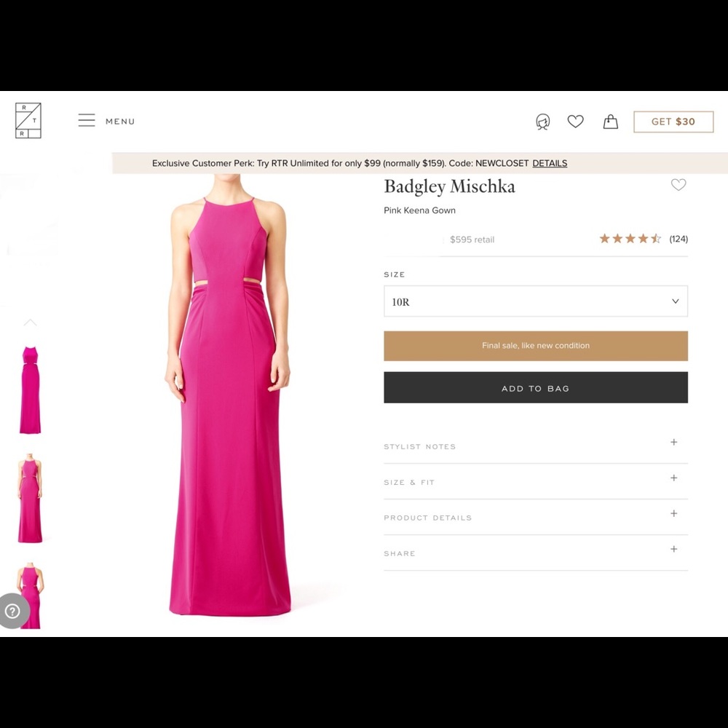Open DETAILS link in promo banner
Image resolution: width=728 pixels, height=728 pixels.
550,163
